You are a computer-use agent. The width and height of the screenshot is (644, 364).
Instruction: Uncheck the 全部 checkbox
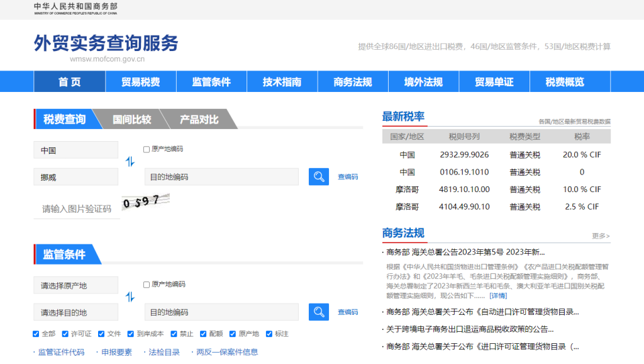(x=36, y=334)
